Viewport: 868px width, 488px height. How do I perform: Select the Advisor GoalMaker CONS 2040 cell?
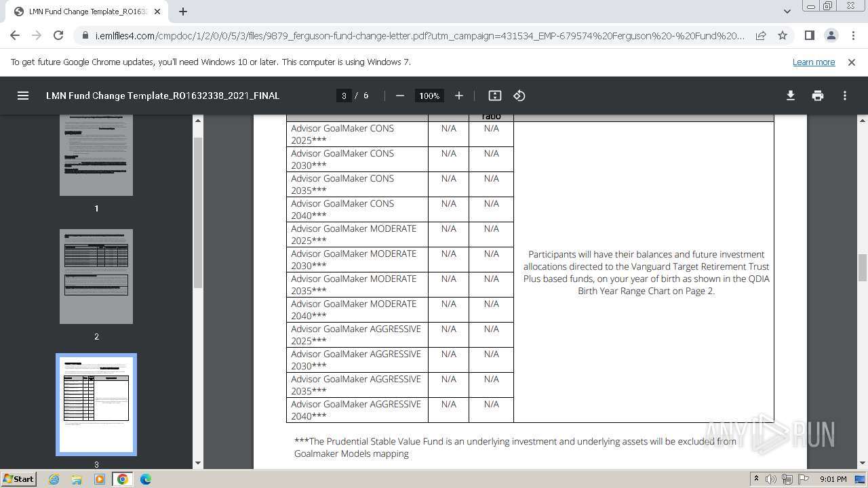coord(357,209)
